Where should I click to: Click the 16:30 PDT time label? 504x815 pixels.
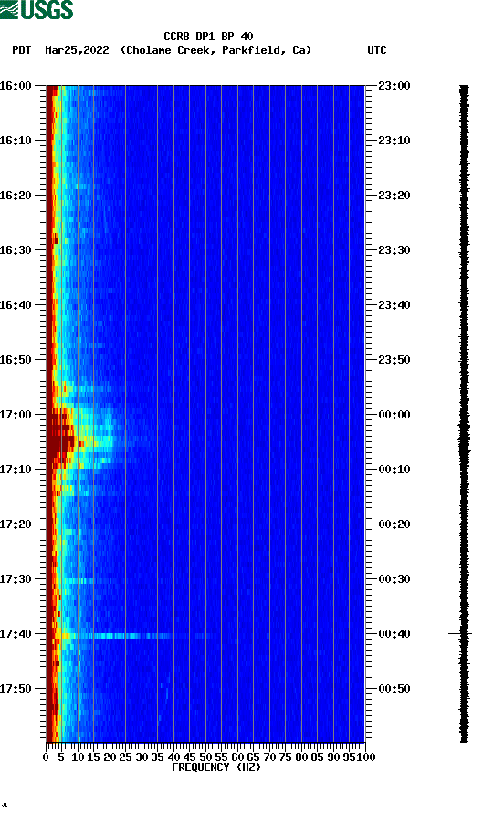[16, 250]
